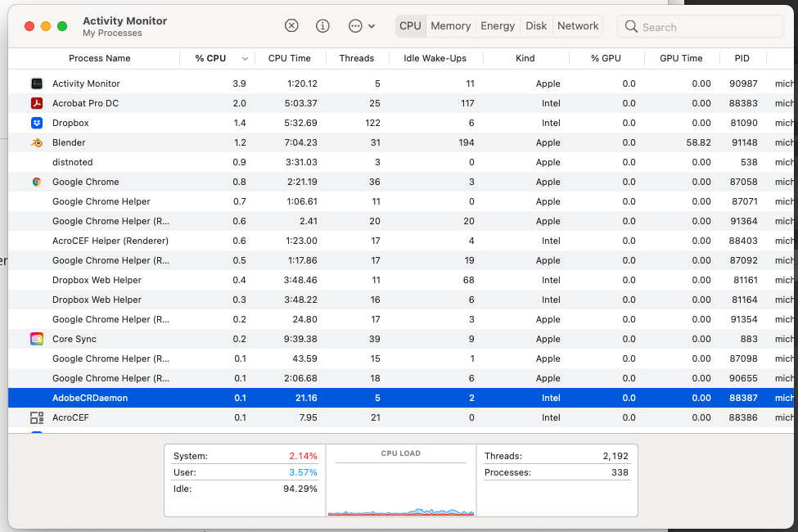Click the Google Chrome icon
This screenshot has height=532, width=798.
click(37, 182)
